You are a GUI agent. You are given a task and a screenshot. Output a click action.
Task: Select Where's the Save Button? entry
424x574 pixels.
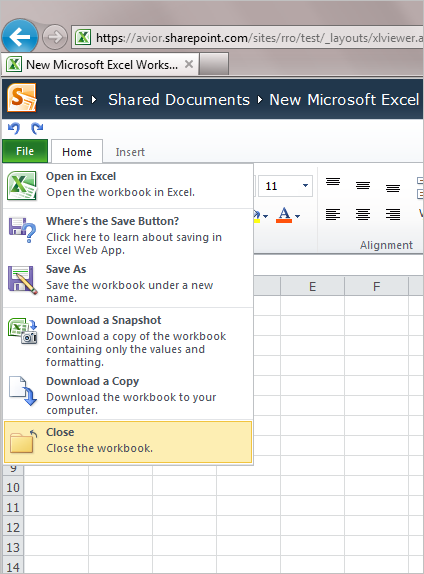(x=128, y=234)
